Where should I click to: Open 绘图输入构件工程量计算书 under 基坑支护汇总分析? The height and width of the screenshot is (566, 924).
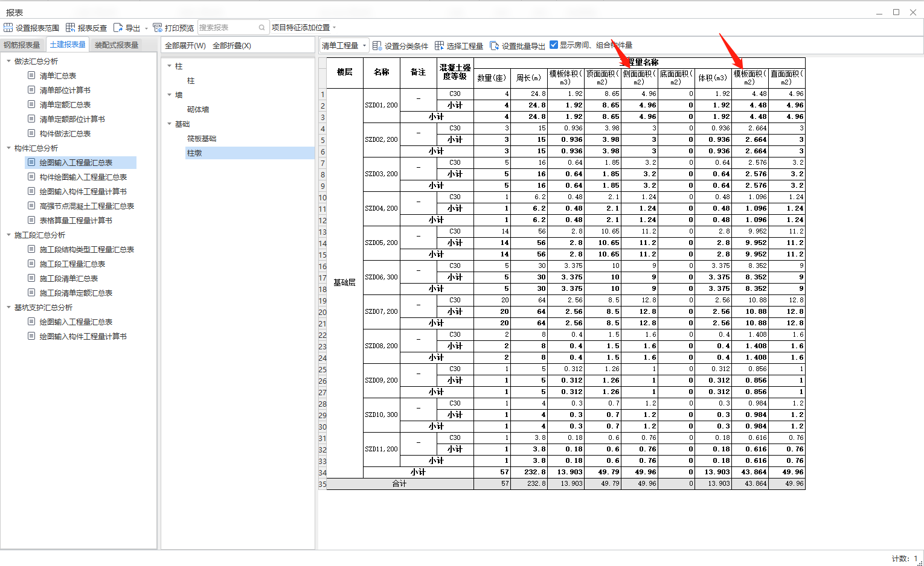click(83, 336)
